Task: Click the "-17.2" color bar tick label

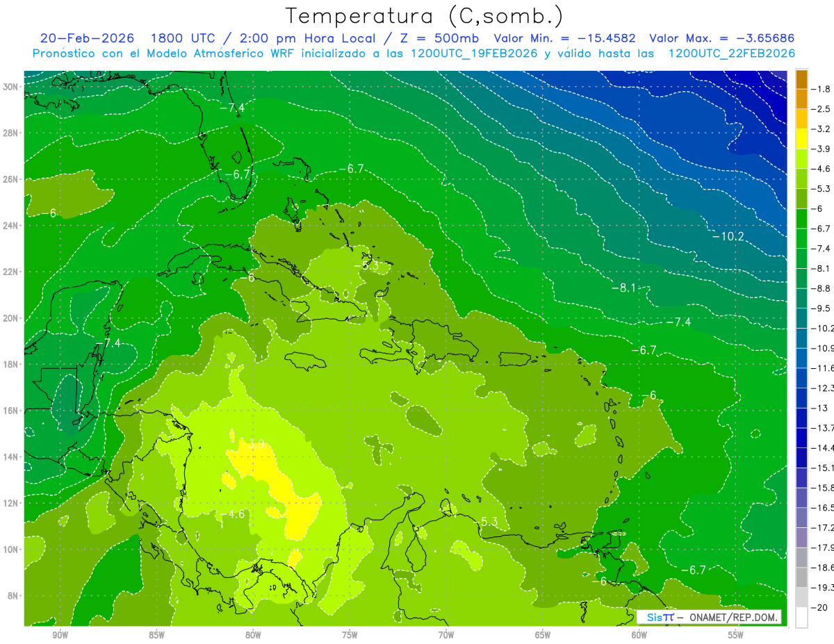Action: coord(822,528)
